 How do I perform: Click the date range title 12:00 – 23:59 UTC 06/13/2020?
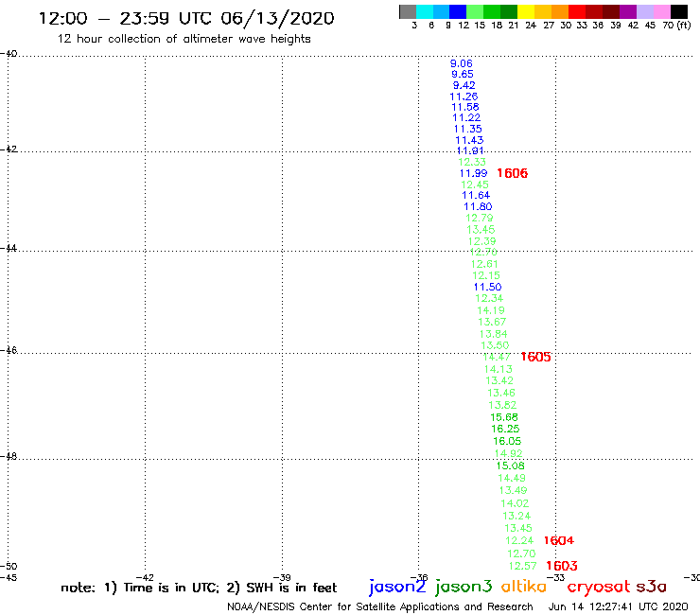click(x=186, y=18)
